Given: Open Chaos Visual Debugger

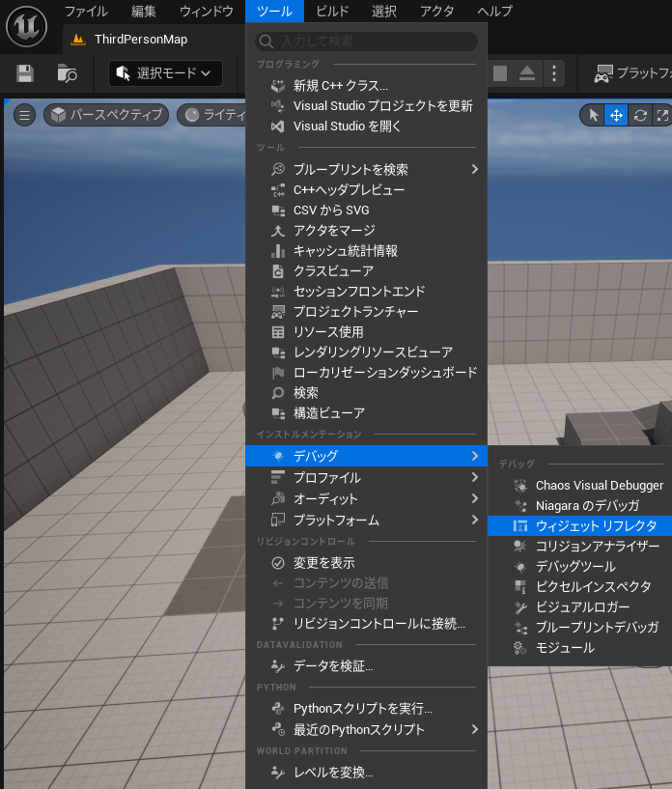Looking at the screenshot, I should point(580,486).
